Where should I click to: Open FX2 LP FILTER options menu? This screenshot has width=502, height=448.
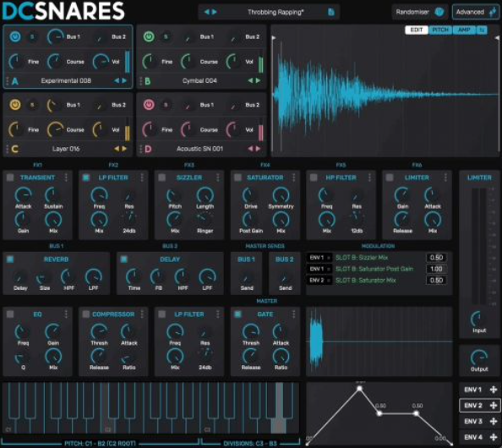click(x=142, y=178)
